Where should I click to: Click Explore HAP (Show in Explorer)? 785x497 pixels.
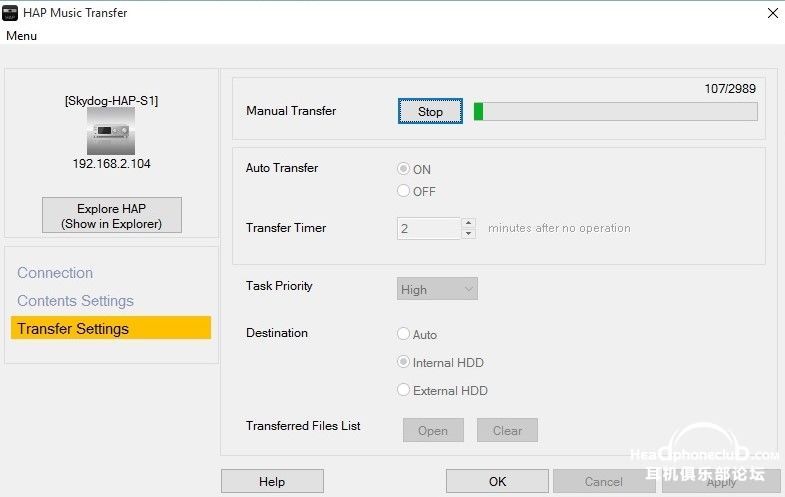[112, 216]
